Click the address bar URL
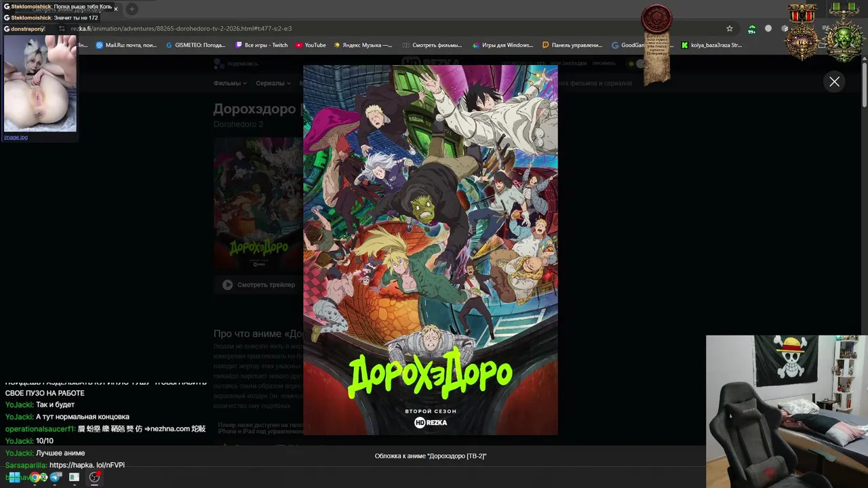 click(x=182, y=28)
